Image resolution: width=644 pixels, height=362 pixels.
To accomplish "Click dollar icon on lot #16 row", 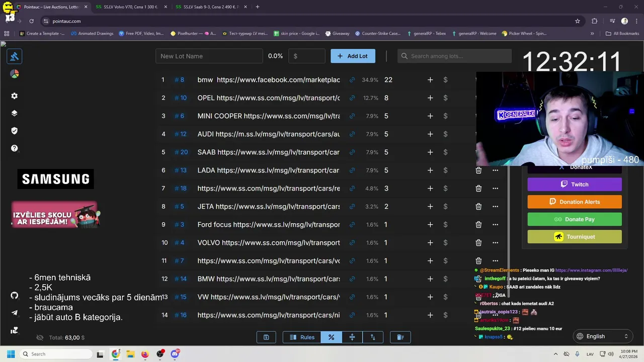I will click(445, 315).
